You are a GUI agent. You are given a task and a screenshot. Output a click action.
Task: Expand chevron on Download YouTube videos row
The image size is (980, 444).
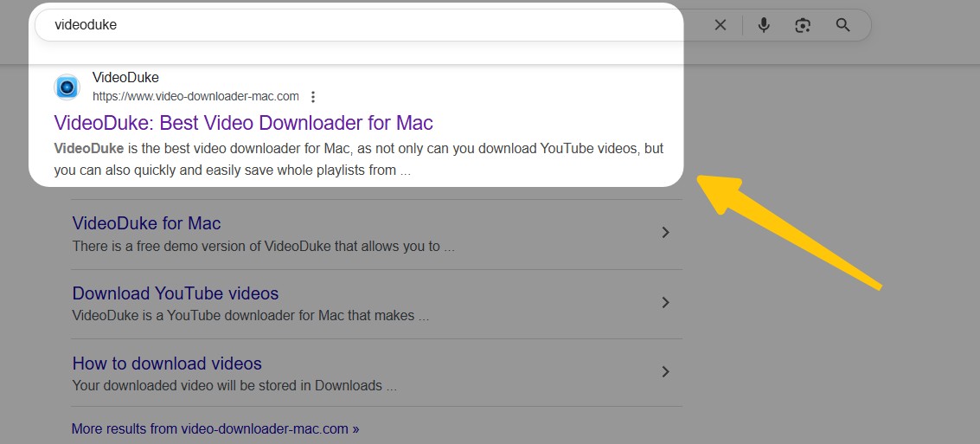[666, 303]
